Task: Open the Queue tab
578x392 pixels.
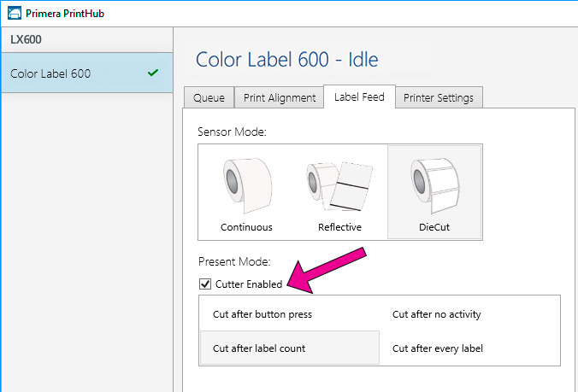Action: 209,97
